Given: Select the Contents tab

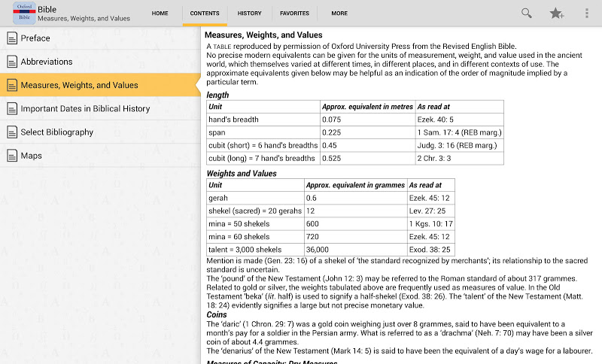Looking at the screenshot, I should click(x=205, y=14).
